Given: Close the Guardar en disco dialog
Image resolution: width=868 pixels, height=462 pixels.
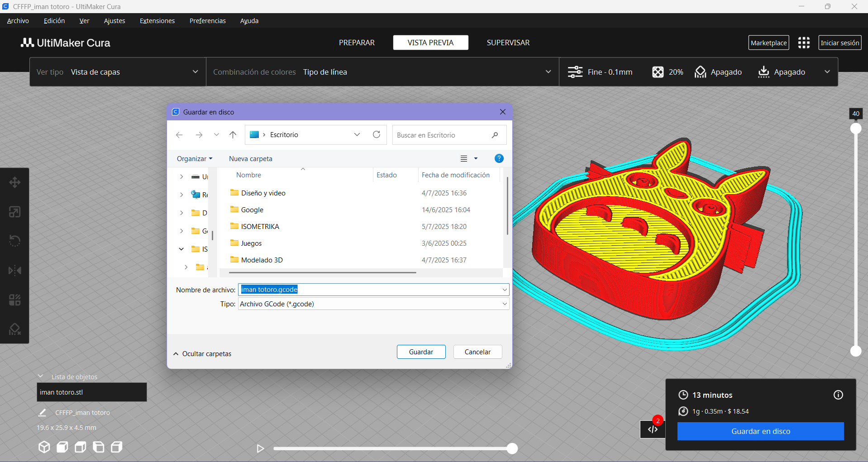Looking at the screenshot, I should coord(502,112).
